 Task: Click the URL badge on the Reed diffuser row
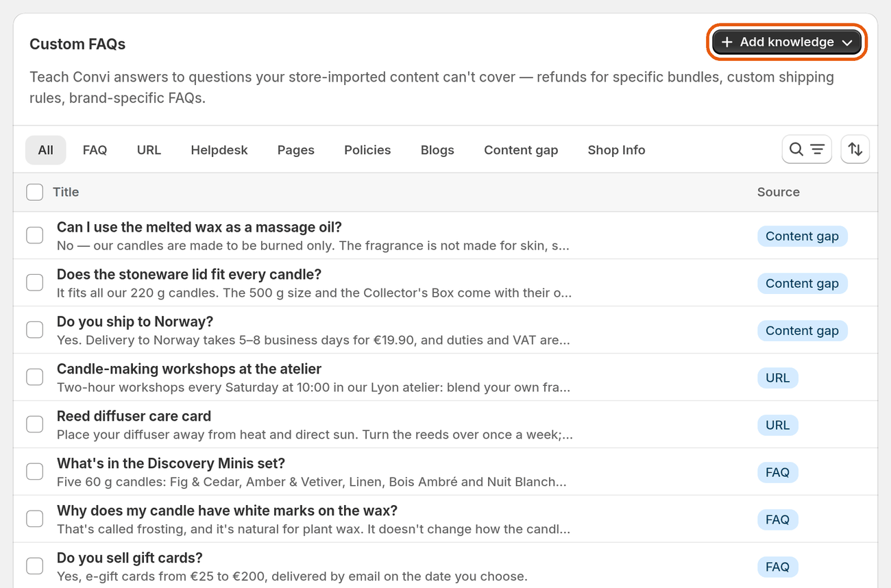[777, 426]
